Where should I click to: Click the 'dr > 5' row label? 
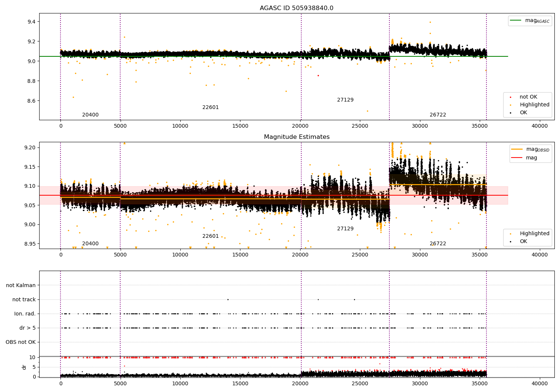(28, 328)
